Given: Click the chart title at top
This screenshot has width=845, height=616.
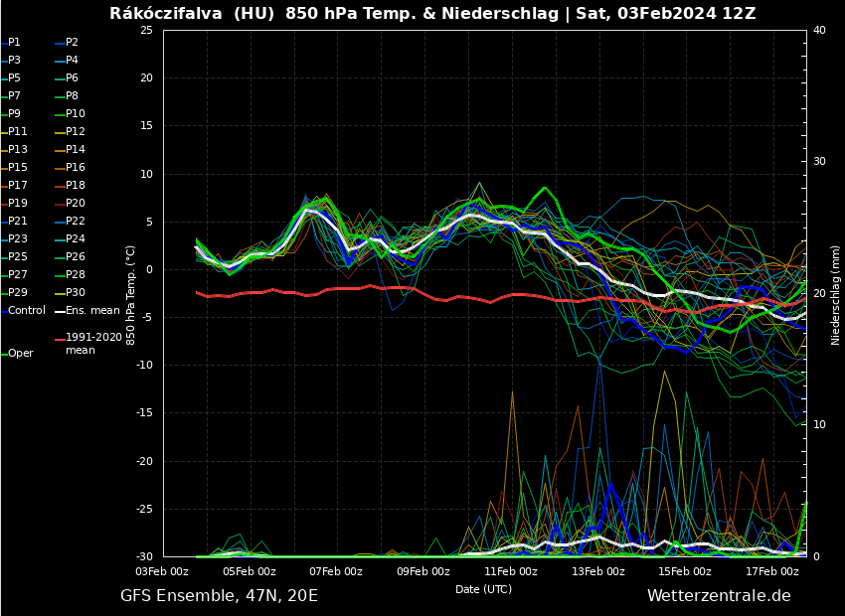Looking at the screenshot, I should 432,14.
